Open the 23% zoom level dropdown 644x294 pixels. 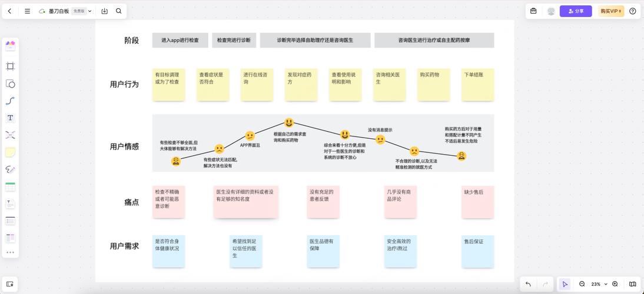point(599,284)
